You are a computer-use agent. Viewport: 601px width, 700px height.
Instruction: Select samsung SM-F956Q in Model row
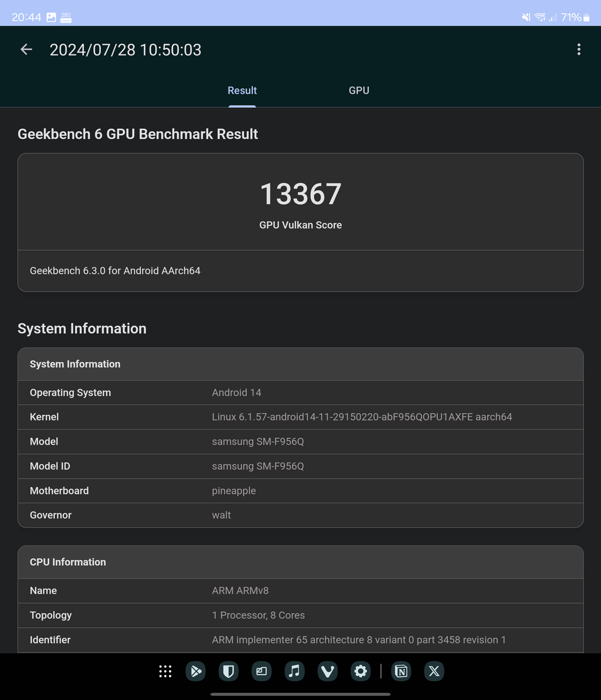click(x=258, y=442)
